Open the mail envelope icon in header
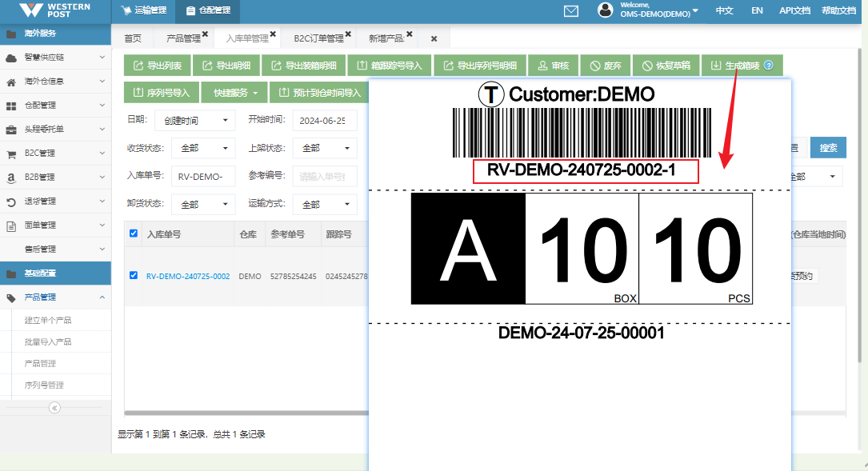Image resolution: width=868 pixels, height=471 pixels. [x=570, y=11]
